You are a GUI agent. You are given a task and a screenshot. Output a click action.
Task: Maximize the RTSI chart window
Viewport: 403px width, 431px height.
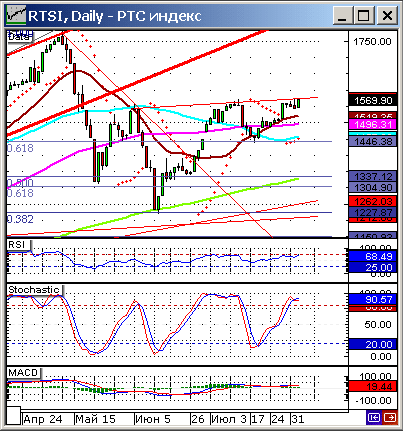pos(364,16)
